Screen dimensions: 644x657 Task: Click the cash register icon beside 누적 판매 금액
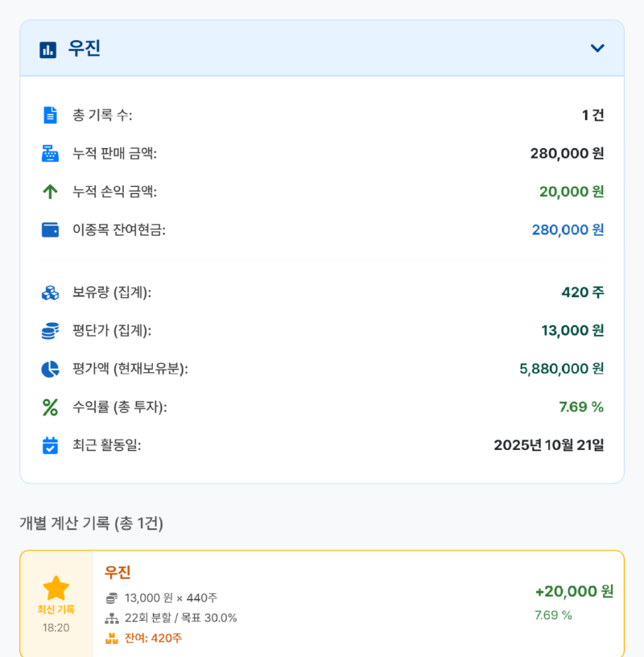50,153
